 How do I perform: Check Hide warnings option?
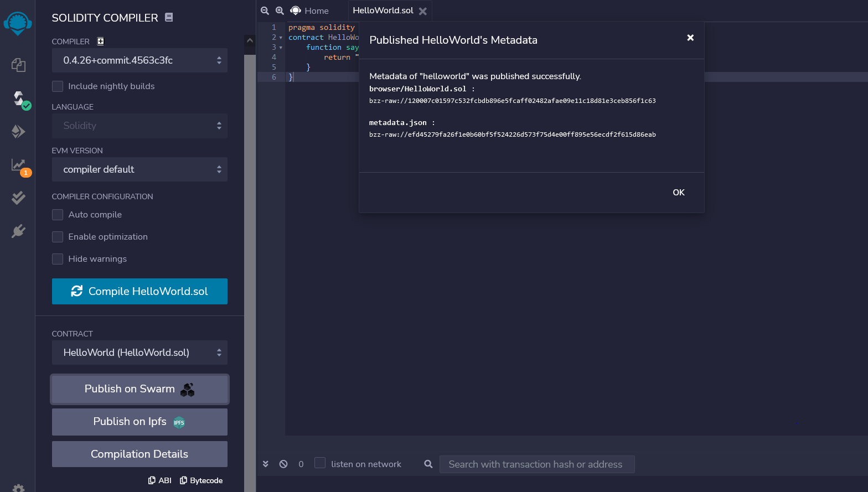[58, 259]
